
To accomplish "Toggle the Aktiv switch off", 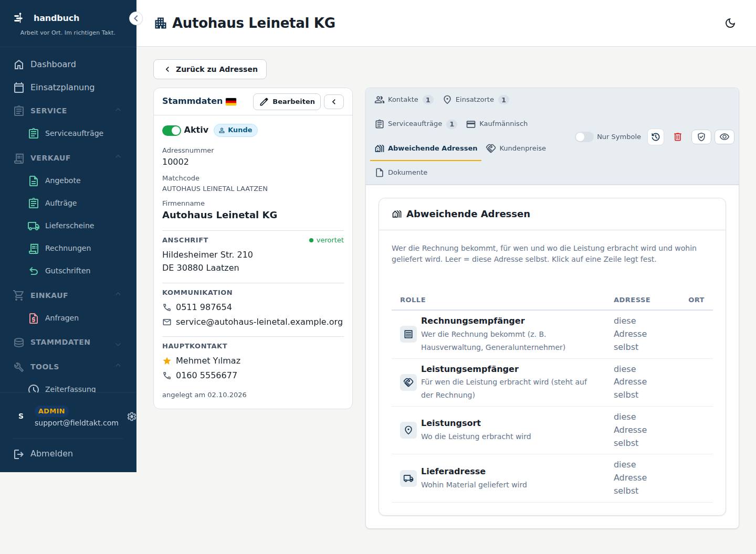I will pyautogui.click(x=171, y=130).
